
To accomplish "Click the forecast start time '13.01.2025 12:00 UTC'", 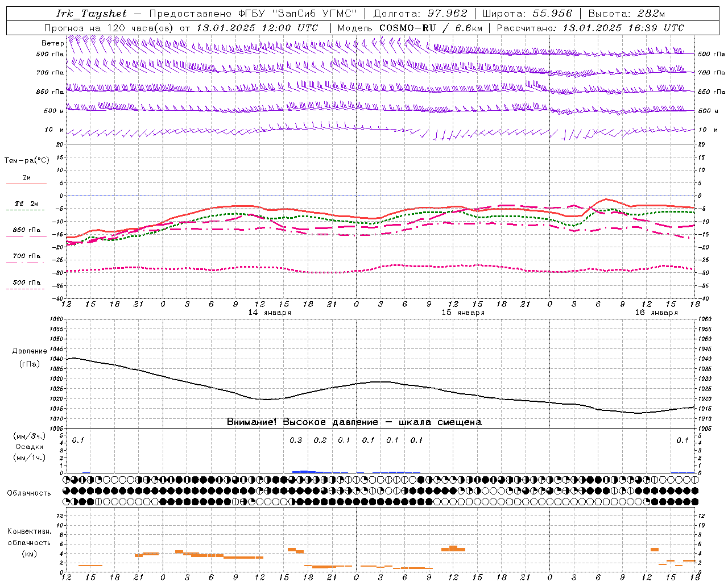I will [x=257, y=28].
